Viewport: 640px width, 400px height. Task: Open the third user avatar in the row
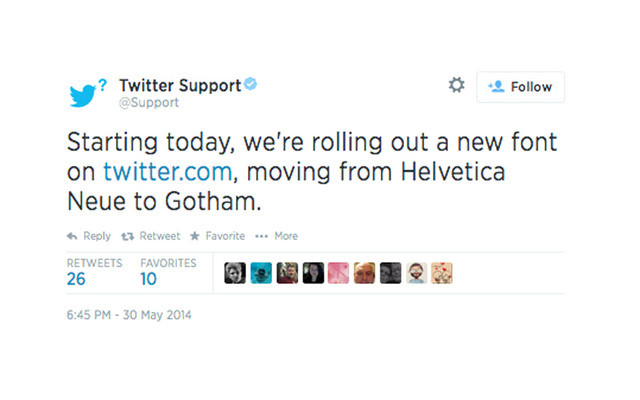click(x=287, y=273)
